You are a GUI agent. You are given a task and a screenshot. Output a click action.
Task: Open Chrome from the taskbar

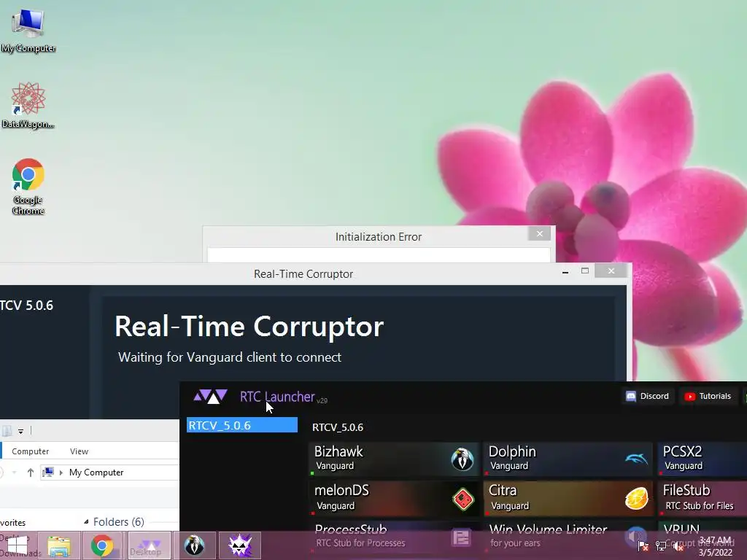[102, 545]
